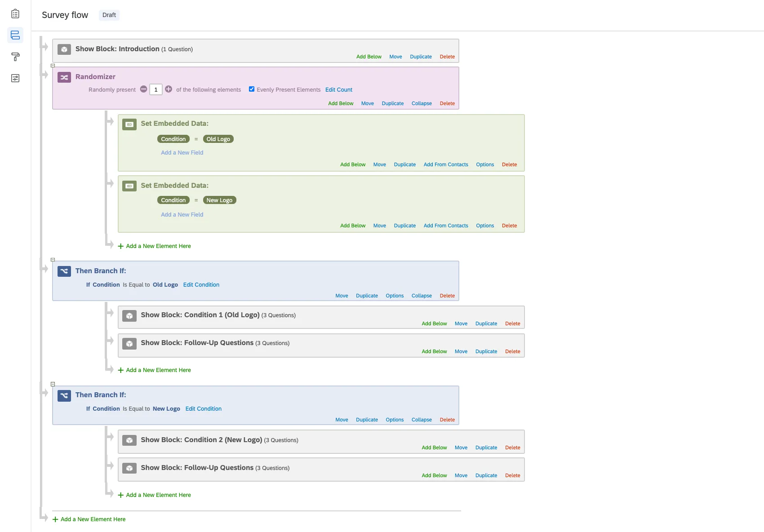Edit Condition for the Old Logo branch
This screenshot has width=764, height=532.
tap(201, 285)
